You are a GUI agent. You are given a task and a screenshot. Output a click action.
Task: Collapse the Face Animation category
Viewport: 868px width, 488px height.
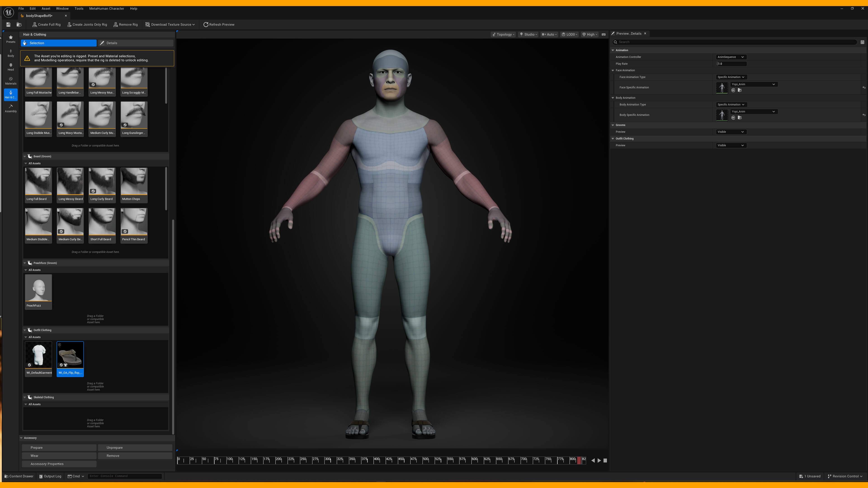613,70
